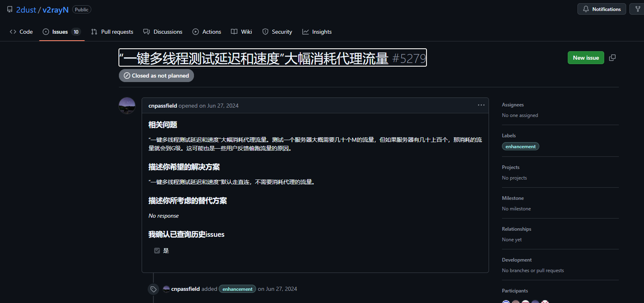Open the Pull requests tab

(112, 32)
